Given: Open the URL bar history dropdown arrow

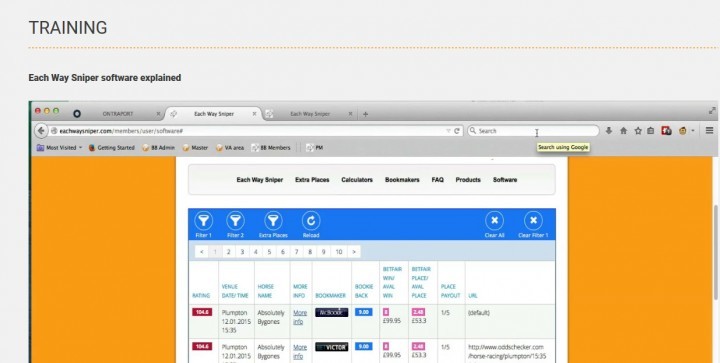Looking at the screenshot, I should tap(448, 131).
